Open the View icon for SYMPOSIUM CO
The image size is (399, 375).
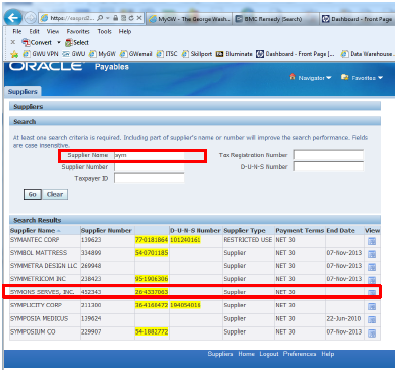click(372, 333)
